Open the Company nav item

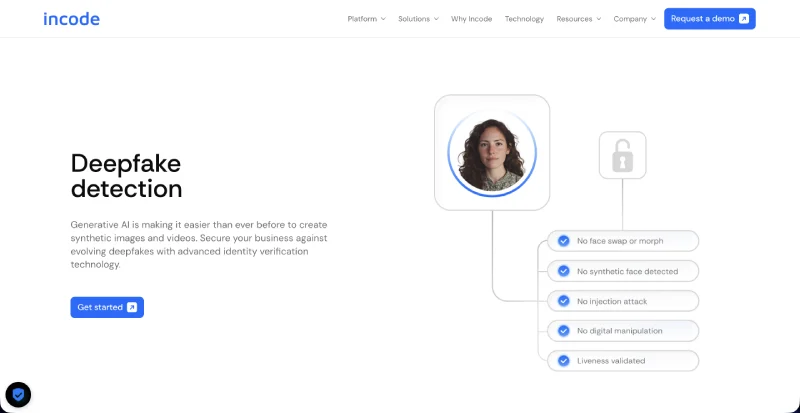point(630,19)
